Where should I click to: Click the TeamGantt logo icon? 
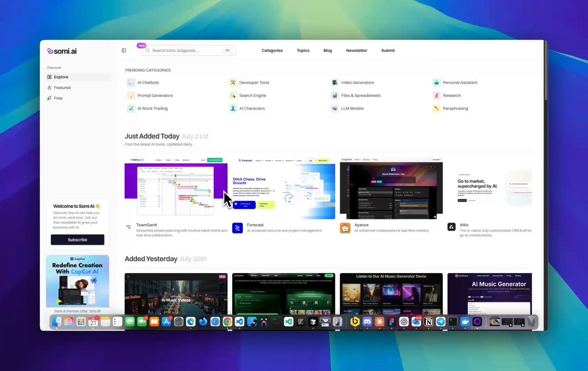click(x=128, y=227)
